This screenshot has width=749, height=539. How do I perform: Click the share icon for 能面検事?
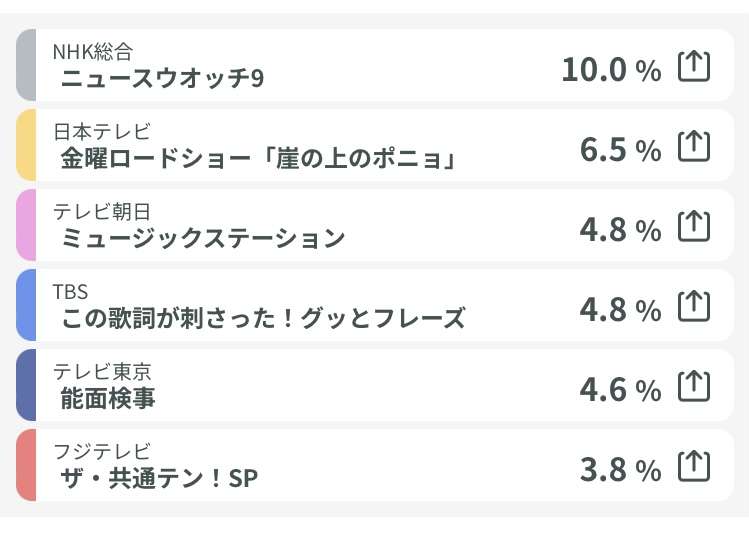[x=694, y=386]
